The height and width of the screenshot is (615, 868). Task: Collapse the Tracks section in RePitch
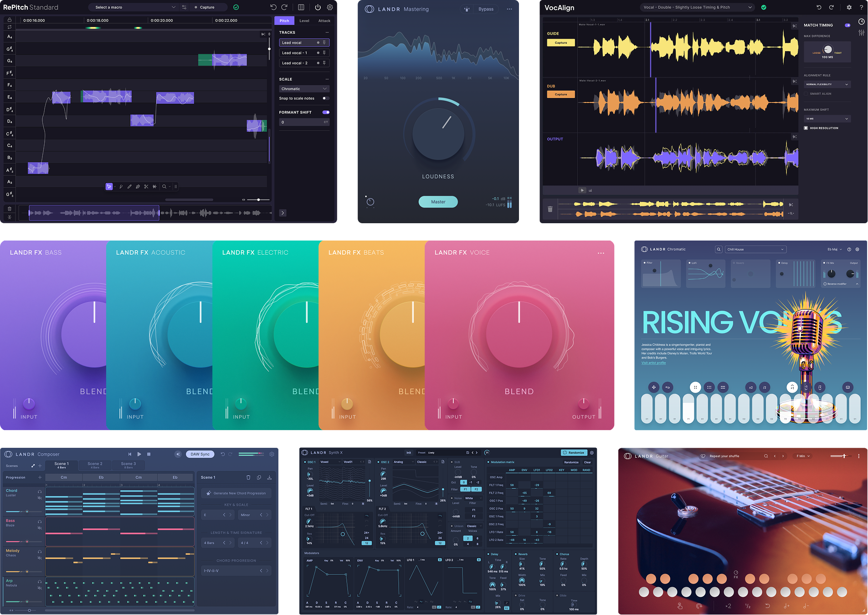327,33
